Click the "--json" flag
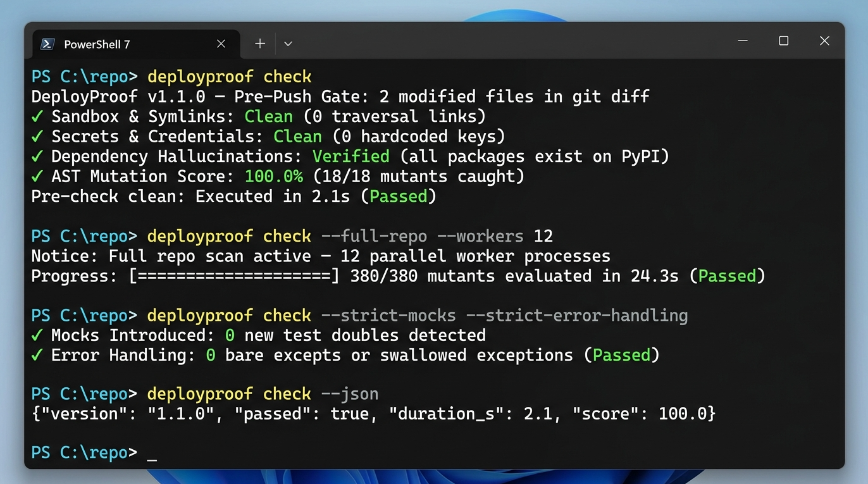The height and width of the screenshot is (484, 868). 350,394
